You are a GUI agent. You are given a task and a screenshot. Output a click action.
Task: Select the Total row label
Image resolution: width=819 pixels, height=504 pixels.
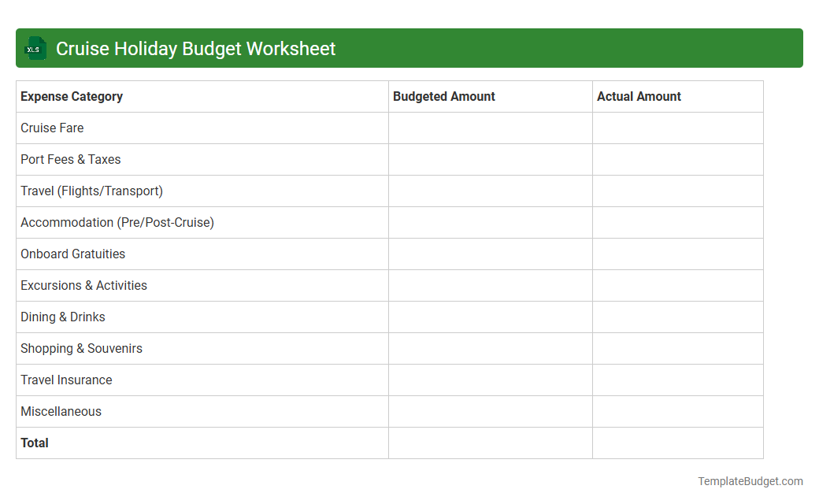click(35, 443)
